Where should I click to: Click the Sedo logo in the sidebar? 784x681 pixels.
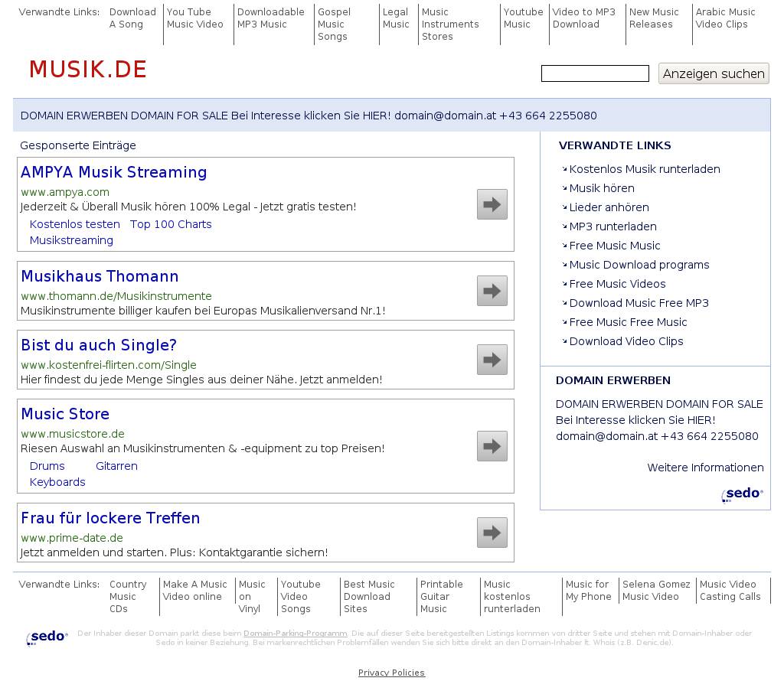pyautogui.click(x=742, y=494)
